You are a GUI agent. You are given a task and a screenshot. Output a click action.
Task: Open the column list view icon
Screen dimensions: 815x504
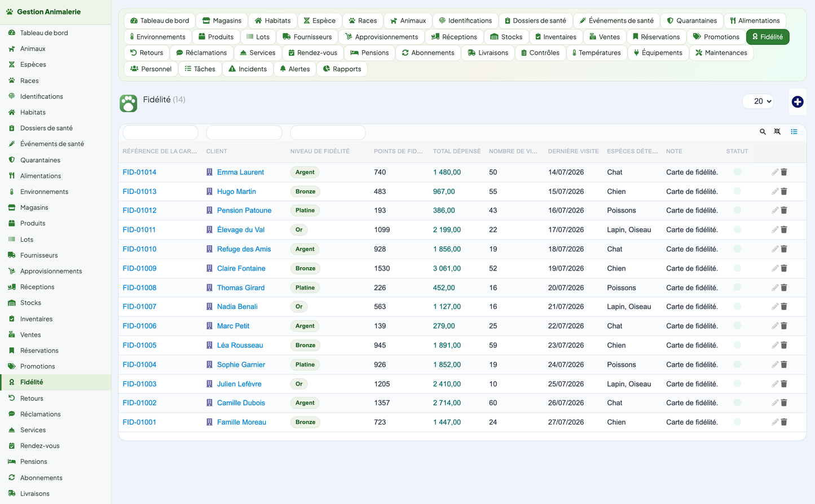coord(794,132)
